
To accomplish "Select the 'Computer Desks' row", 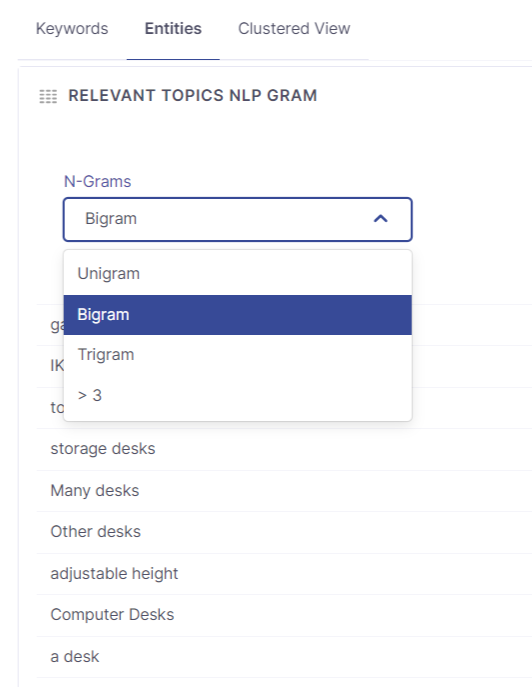I will 284,615.
